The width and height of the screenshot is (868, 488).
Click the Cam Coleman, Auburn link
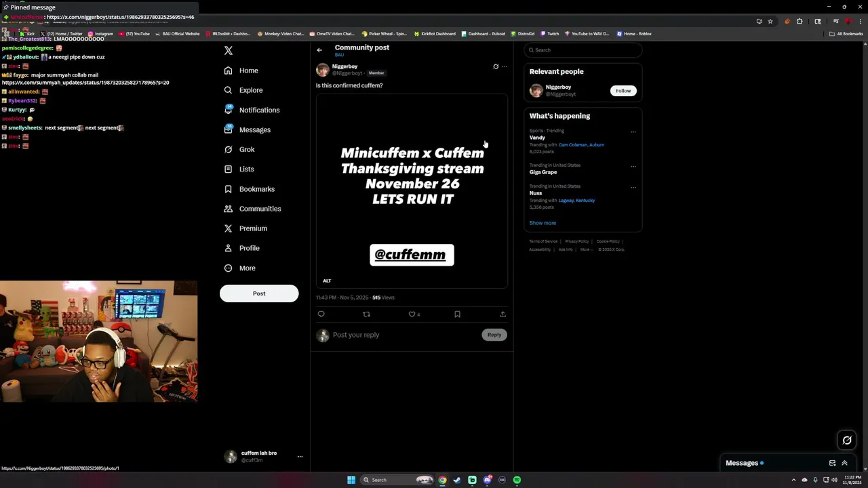pyautogui.click(x=581, y=145)
